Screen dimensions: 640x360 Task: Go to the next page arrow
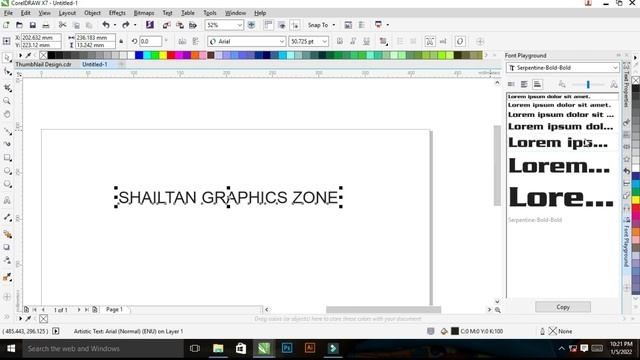click(79, 310)
